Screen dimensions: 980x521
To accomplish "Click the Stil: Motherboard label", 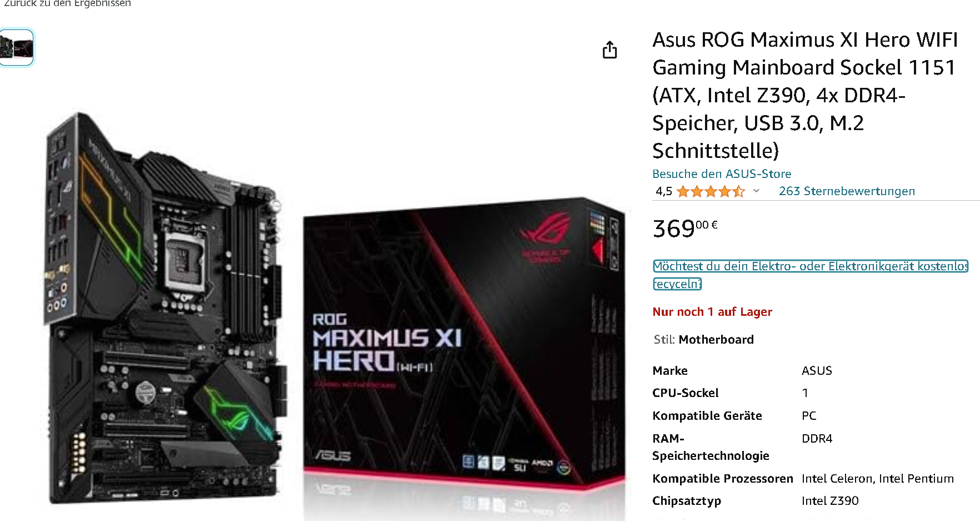I will coord(703,339).
